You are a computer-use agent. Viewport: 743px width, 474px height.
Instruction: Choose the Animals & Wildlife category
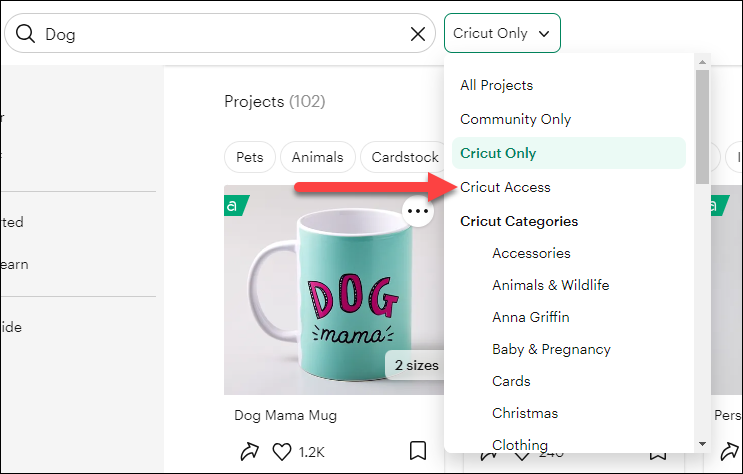tap(550, 285)
